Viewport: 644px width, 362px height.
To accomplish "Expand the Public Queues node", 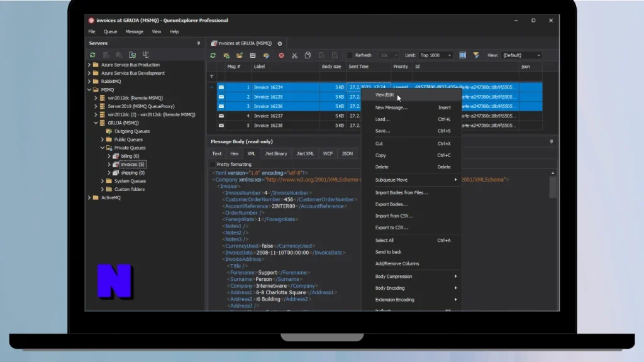I will pyautogui.click(x=103, y=140).
